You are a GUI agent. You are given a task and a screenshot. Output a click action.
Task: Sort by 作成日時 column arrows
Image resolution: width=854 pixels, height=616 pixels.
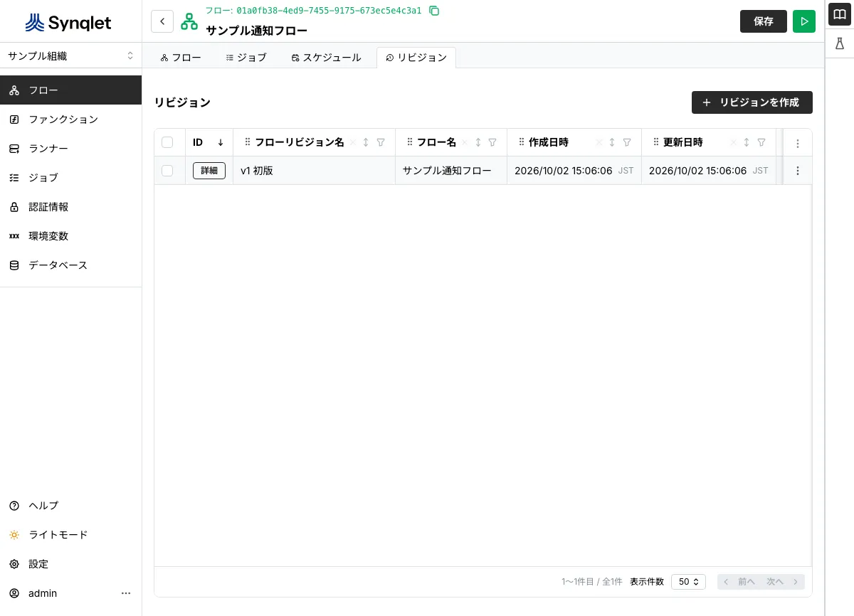(x=612, y=142)
